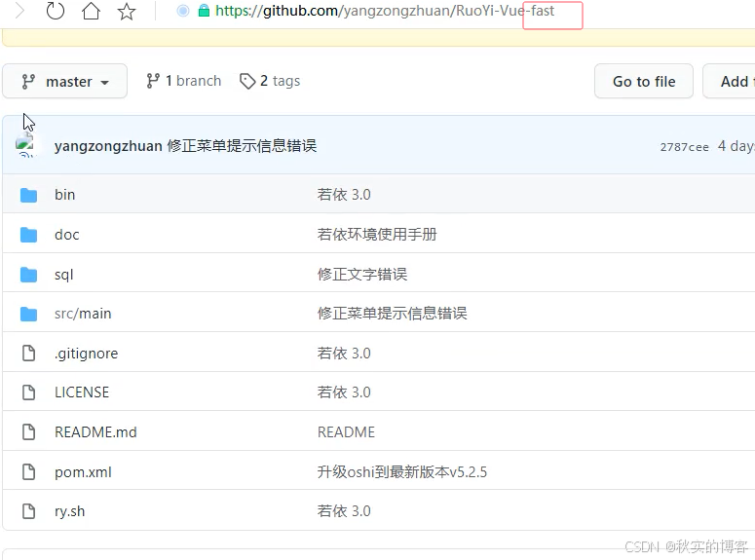755x560 pixels.
Task: Click the src/main folder icon
Action: 29,314
